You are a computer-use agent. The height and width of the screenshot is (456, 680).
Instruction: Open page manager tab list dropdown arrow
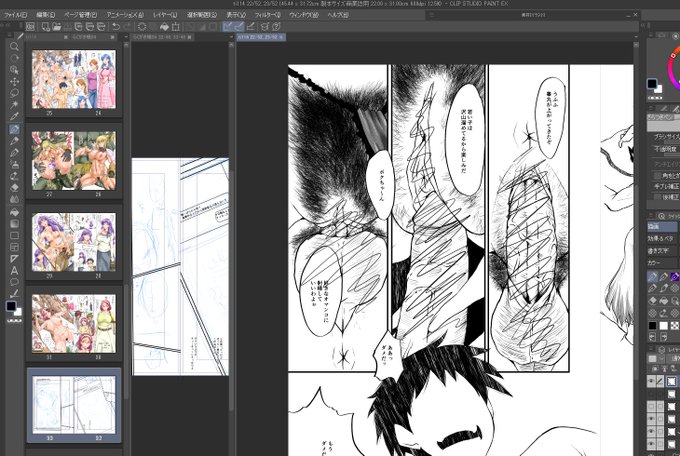[x=126, y=37]
